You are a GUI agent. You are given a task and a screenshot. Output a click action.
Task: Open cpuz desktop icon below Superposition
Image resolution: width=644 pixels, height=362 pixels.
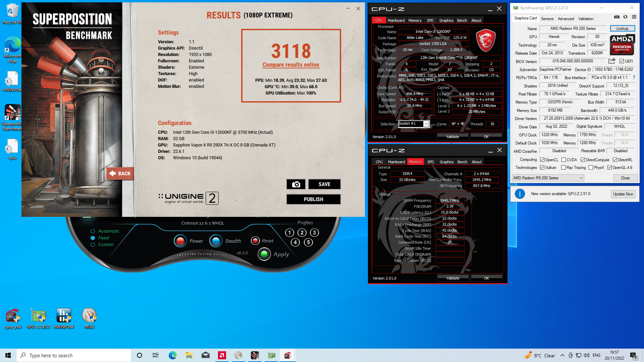click(12, 149)
